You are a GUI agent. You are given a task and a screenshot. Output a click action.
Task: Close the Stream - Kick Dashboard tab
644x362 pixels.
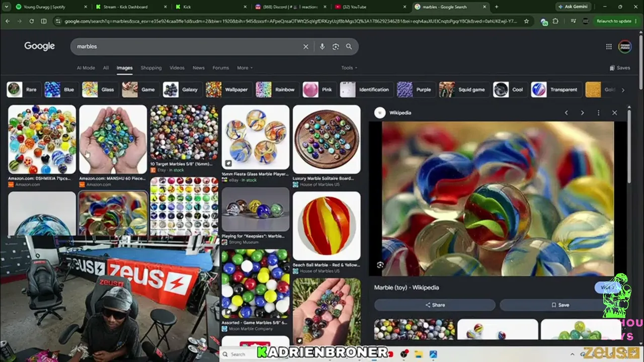165,7
